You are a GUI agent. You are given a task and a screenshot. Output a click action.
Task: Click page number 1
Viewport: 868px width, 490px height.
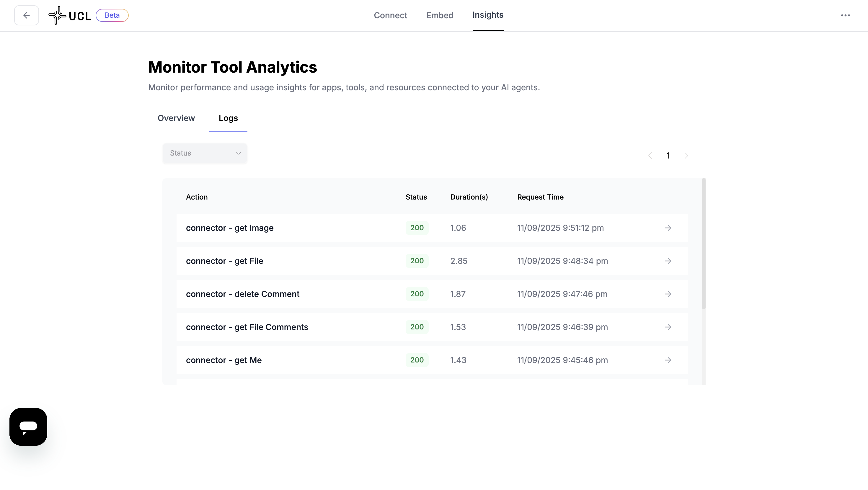click(668, 156)
